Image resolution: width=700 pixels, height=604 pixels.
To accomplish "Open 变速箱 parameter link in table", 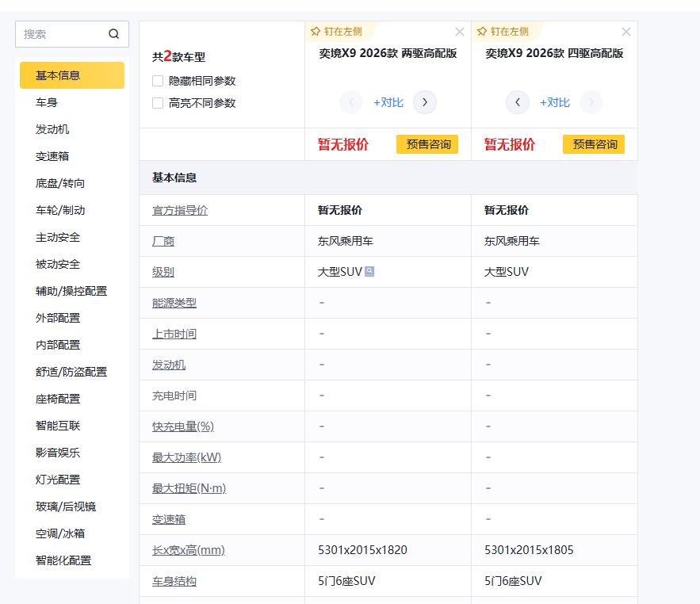I will (168, 519).
